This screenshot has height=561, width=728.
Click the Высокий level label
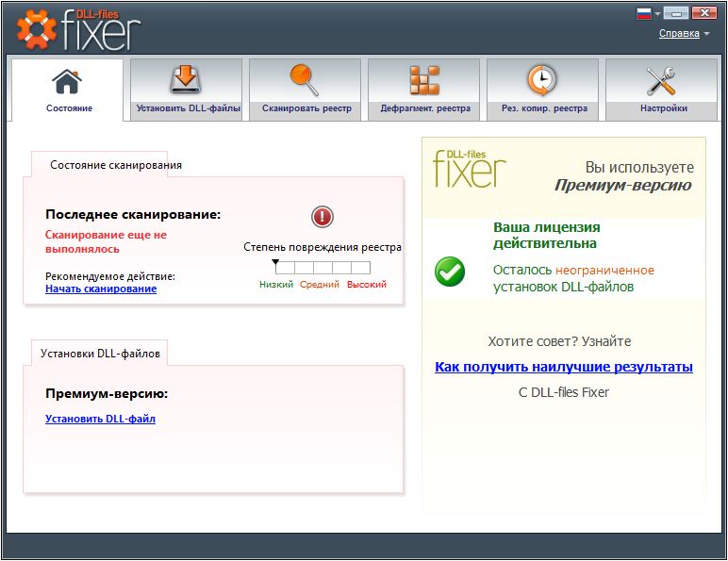pos(367,284)
